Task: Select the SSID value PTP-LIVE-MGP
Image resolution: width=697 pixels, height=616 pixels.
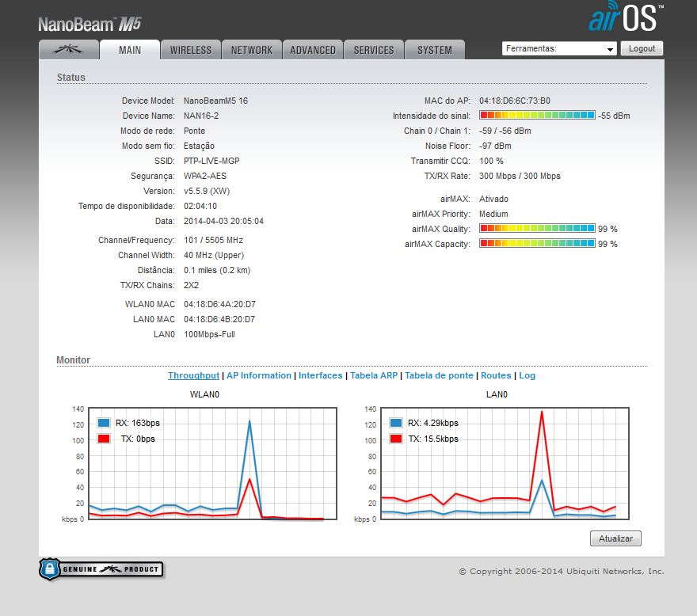Action: (211, 161)
